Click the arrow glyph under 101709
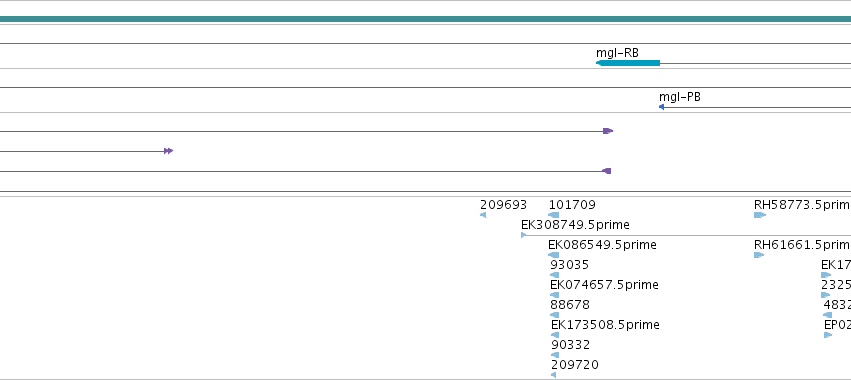Image resolution: width=851 pixels, height=380 pixels. point(554,215)
